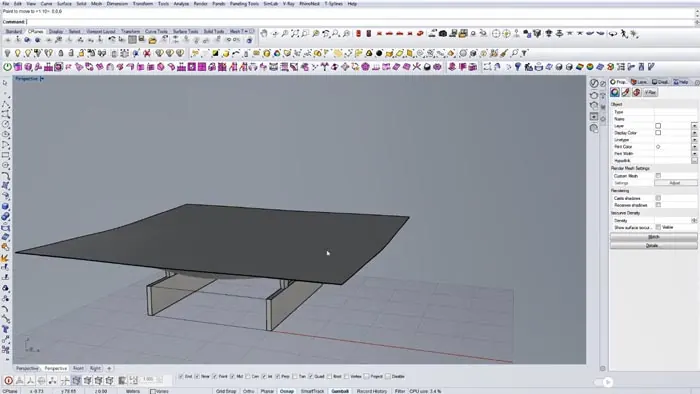Toggle the Perp osnap checkbox

(278, 377)
